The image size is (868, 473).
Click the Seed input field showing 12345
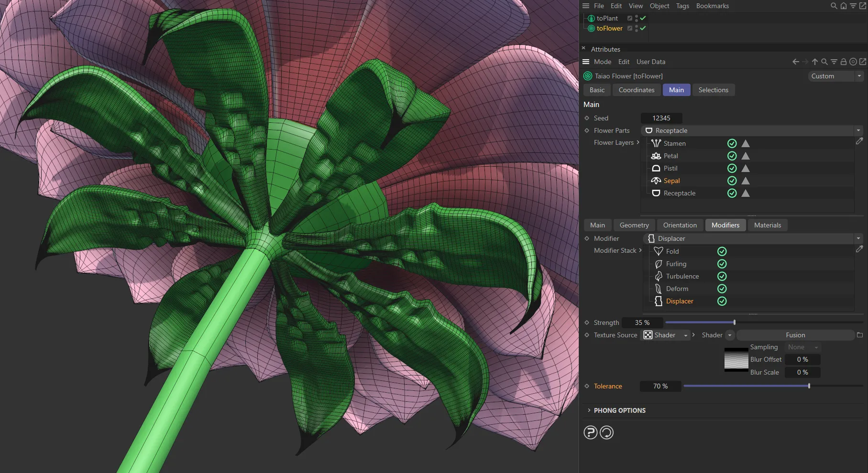click(661, 118)
